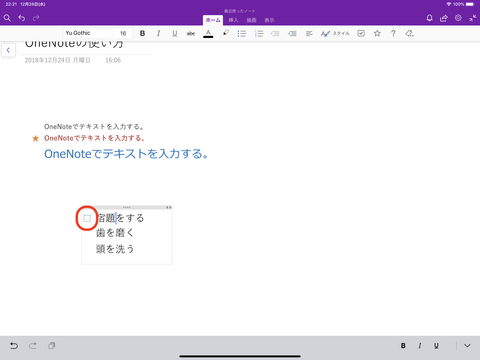Screen dimensions: 480x360
Task: Toggle italic in keyboard bar
Action: click(420, 346)
